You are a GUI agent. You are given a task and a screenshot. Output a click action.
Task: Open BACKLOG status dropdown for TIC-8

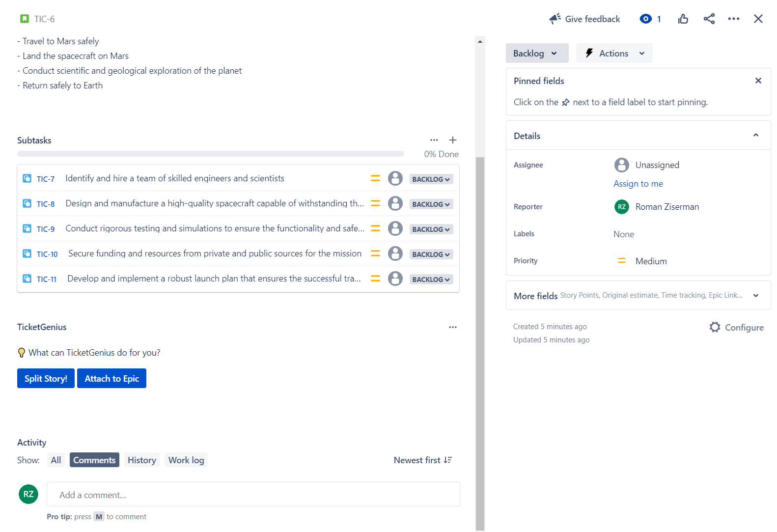(x=431, y=204)
